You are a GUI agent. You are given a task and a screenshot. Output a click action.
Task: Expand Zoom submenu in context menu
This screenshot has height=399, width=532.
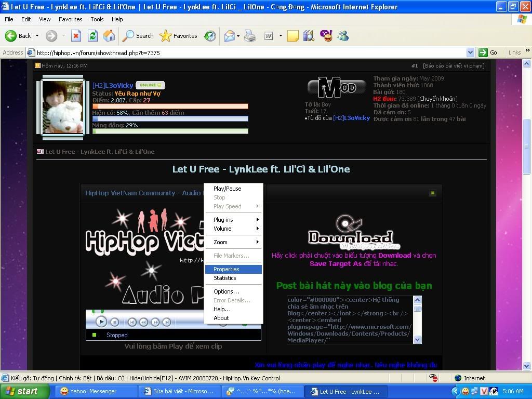[x=233, y=242]
